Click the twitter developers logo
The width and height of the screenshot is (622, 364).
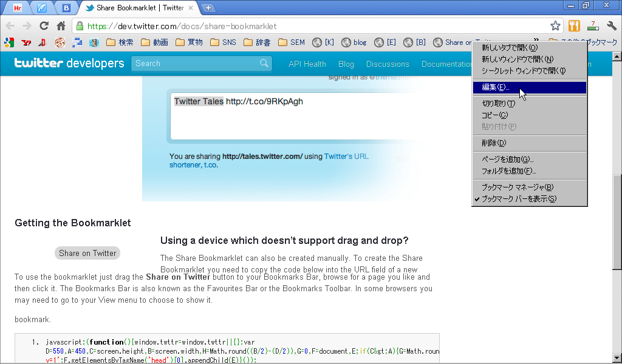[69, 63]
